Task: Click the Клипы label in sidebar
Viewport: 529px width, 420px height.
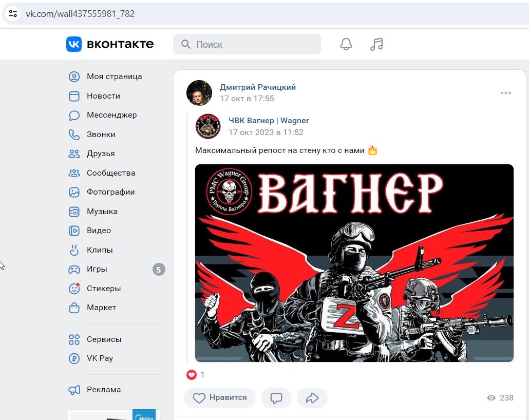Action: click(x=100, y=250)
